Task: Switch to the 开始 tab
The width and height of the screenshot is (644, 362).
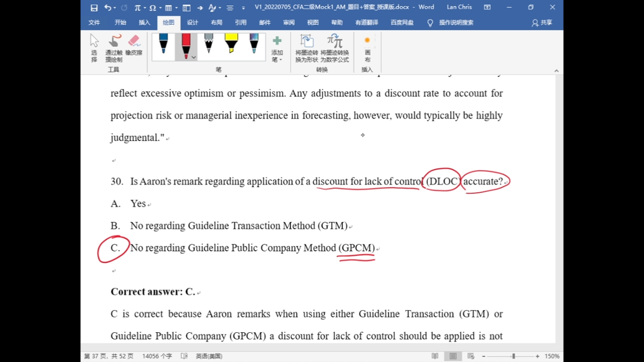Action: coord(121,23)
